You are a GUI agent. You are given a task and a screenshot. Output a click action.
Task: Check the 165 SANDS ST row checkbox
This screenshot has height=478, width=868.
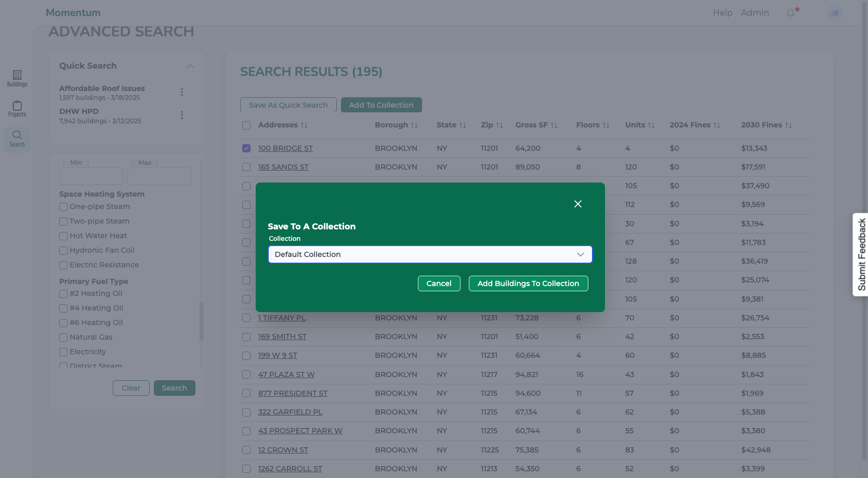246,167
